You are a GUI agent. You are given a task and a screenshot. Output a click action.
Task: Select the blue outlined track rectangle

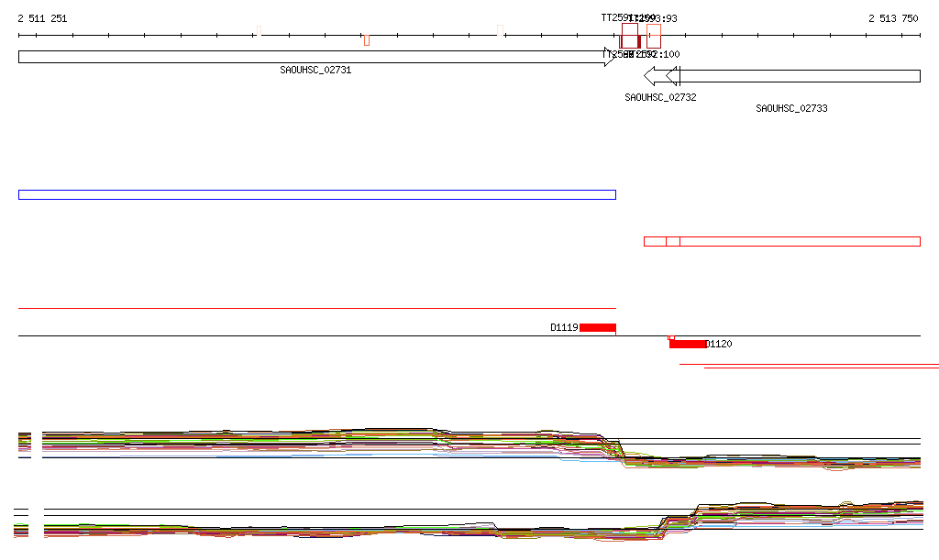click(x=316, y=194)
